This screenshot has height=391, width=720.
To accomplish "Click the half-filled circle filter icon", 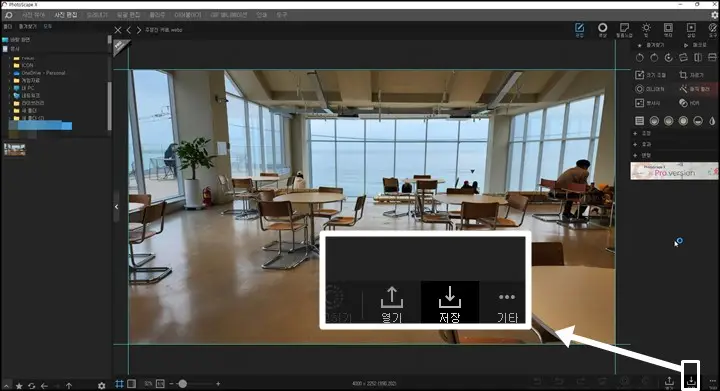I will click(698, 121).
